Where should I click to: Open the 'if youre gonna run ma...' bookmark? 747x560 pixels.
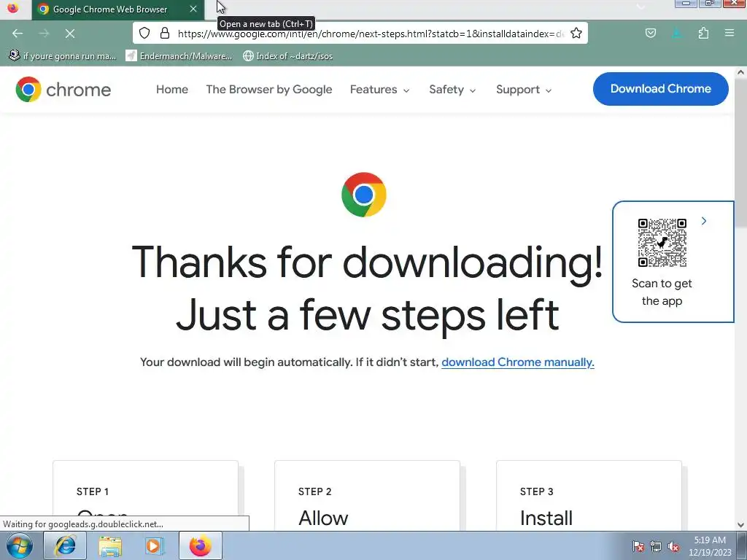63,55
